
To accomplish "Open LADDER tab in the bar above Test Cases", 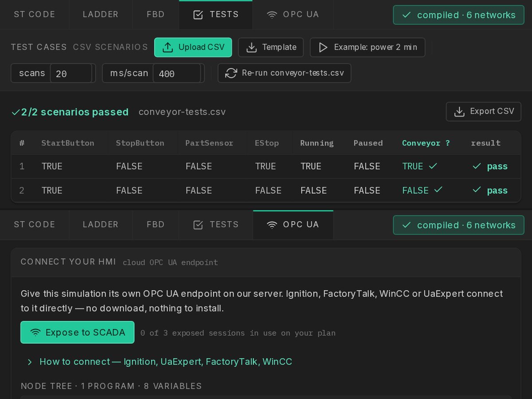I will pos(101,14).
